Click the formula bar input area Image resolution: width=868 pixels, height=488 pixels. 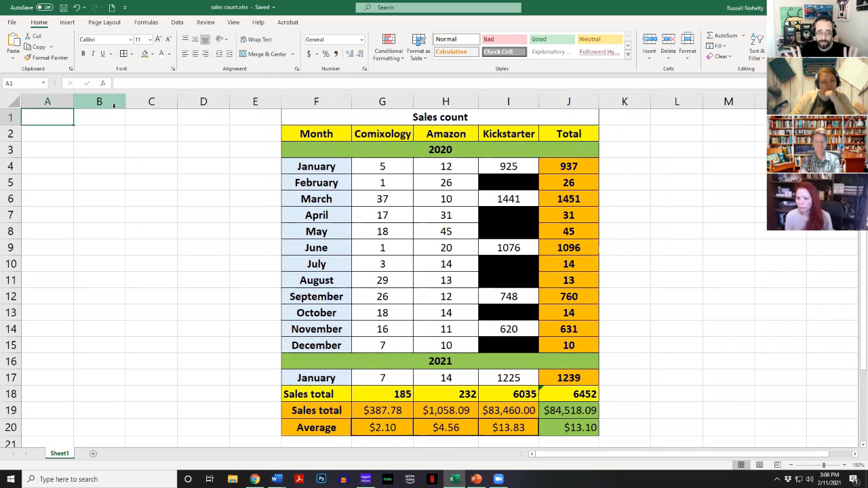438,83
